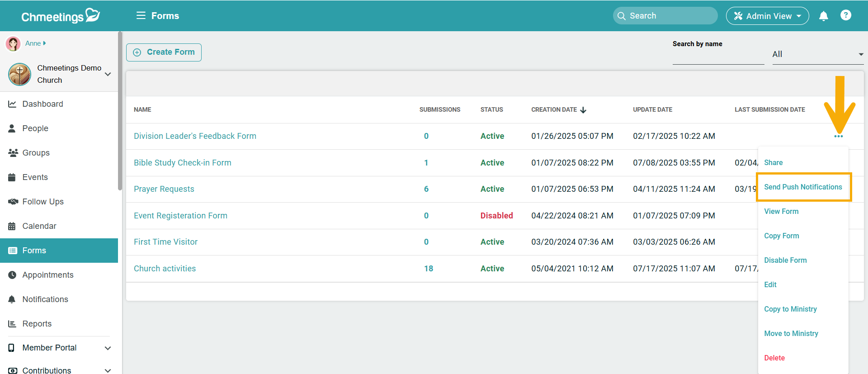
Task: Toggle the hamburger menu icon
Action: point(141,16)
